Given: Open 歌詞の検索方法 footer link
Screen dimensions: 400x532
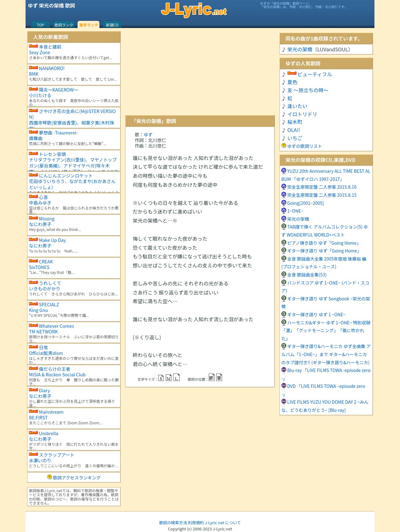Looking at the screenshot, I should pos(173,523).
